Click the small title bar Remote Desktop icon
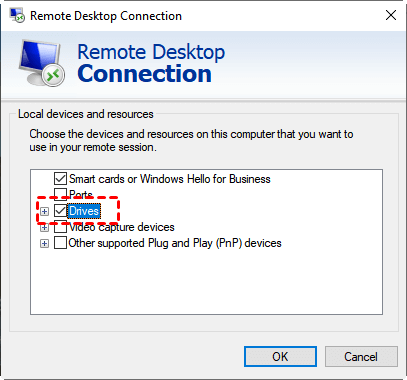Image resolution: width=407 pixels, height=380 pixels. (x=17, y=15)
